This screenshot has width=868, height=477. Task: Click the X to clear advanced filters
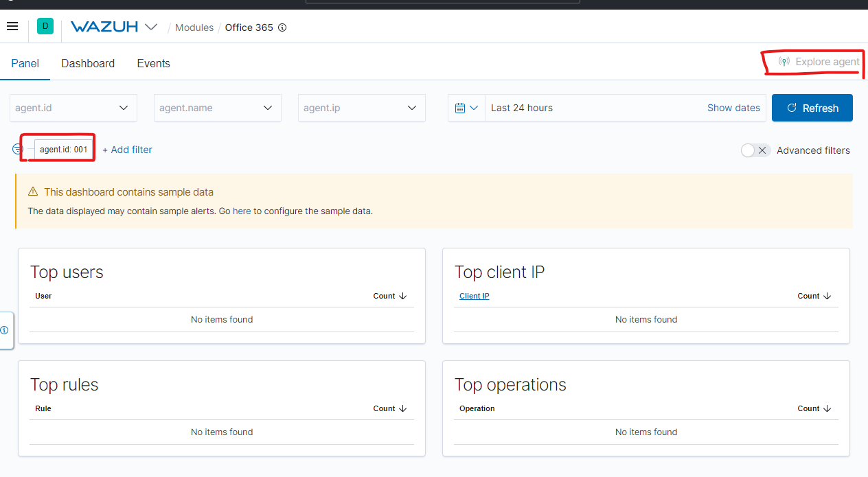pos(762,150)
